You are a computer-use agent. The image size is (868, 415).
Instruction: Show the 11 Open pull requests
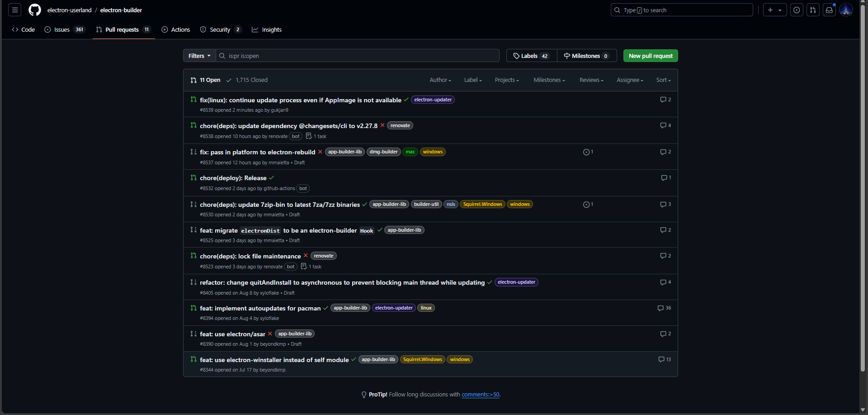point(206,80)
